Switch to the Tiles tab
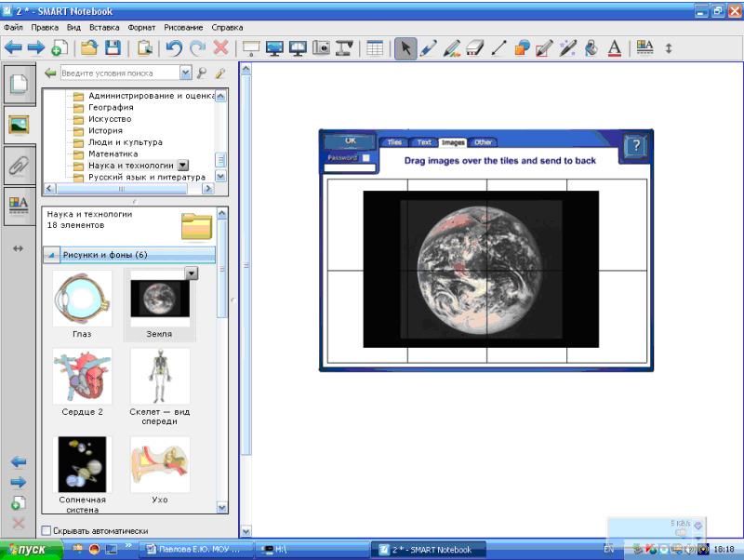The image size is (744, 560). click(394, 142)
